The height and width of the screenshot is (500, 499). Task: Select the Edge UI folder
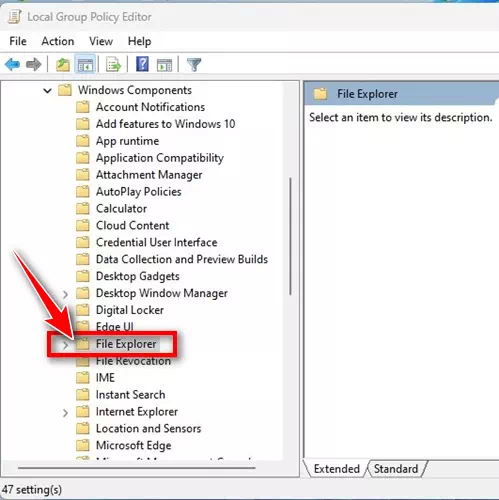pyautogui.click(x=115, y=327)
